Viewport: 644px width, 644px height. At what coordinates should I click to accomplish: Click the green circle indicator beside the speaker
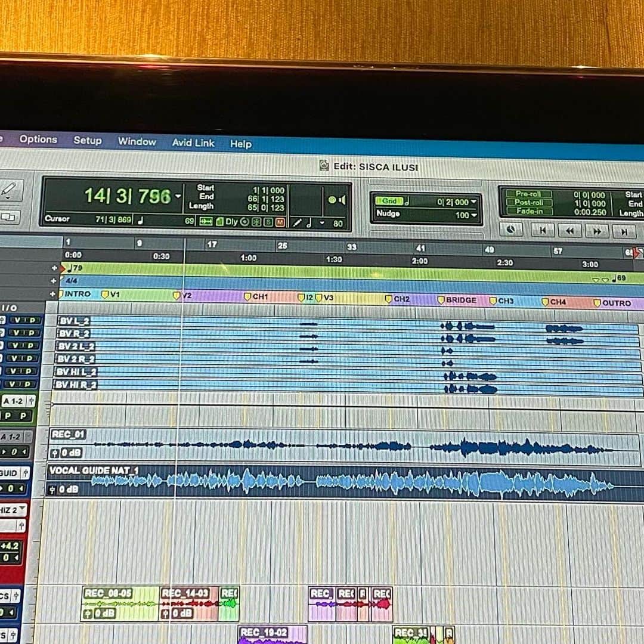coord(332,200)
